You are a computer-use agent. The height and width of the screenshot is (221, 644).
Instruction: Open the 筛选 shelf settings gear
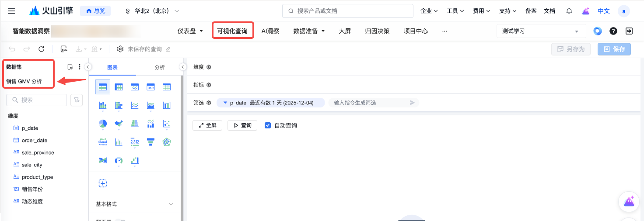209,103
